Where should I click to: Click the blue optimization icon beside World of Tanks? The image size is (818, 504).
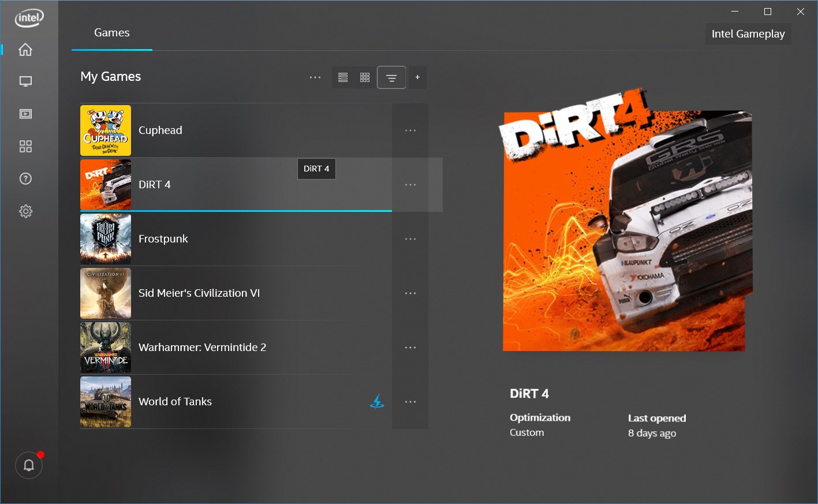[x=377, y=401]
